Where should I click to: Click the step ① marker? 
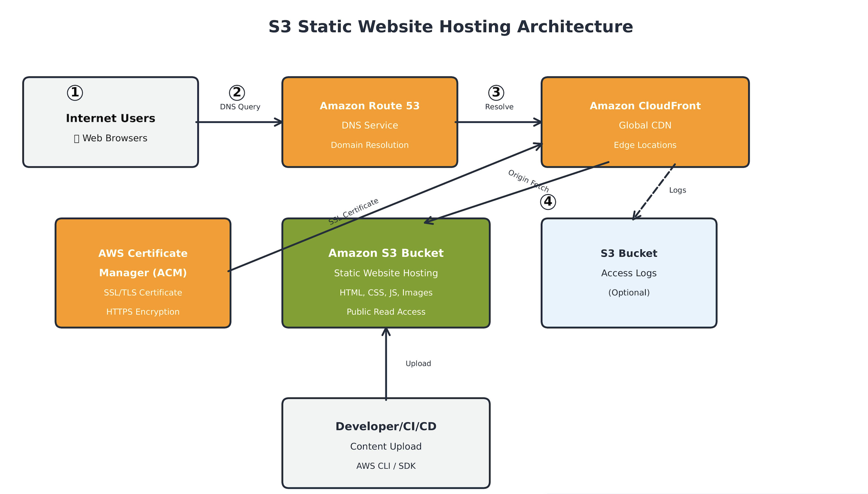(x=74, y=92)
